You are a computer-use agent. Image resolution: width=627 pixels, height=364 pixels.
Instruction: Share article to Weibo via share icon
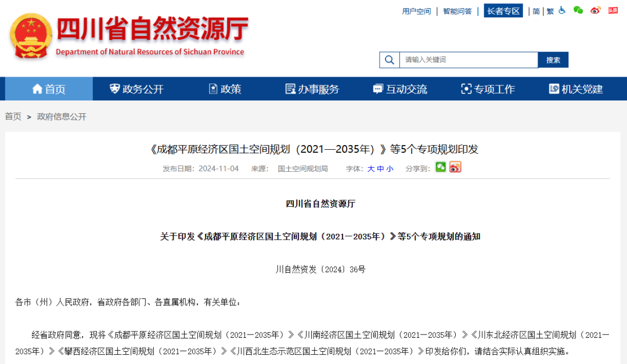[x=455, y=167]
